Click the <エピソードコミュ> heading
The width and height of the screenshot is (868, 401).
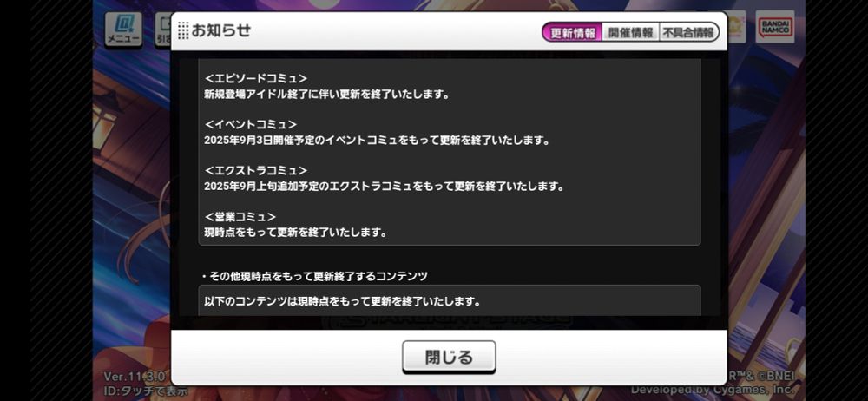coord(256,79)
